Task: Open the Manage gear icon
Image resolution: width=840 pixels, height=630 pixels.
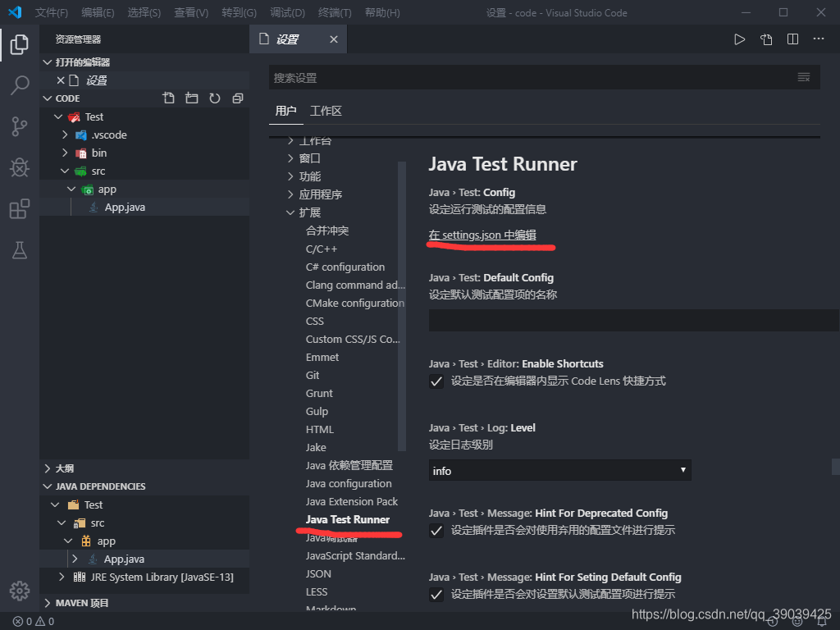Action: (20, 591)
